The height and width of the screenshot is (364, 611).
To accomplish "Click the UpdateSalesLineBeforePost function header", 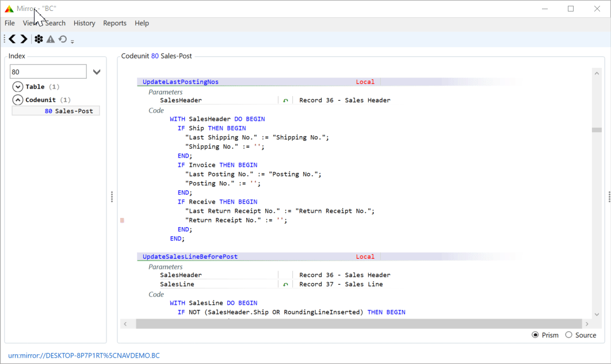I will coord(190,256).
